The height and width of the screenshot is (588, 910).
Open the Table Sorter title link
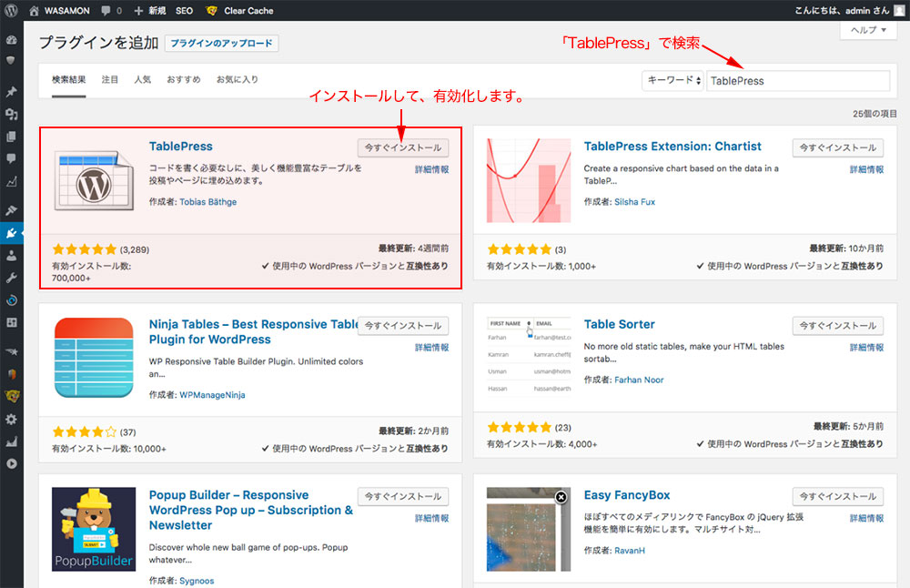(619, 324)
